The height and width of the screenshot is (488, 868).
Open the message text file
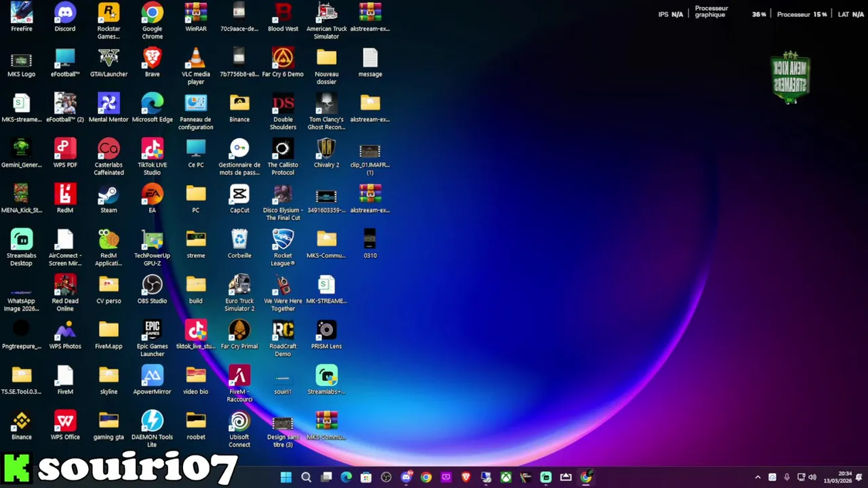pos(370,62)
